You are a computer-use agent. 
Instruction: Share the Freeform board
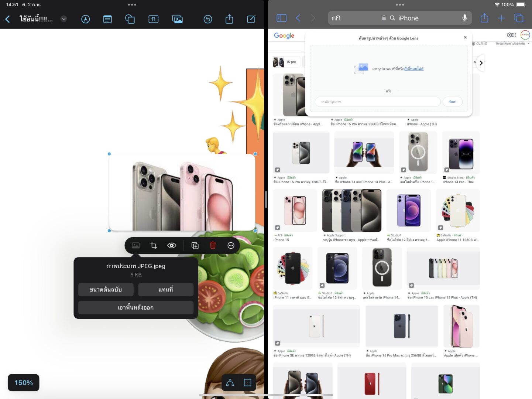click(229, 18)
